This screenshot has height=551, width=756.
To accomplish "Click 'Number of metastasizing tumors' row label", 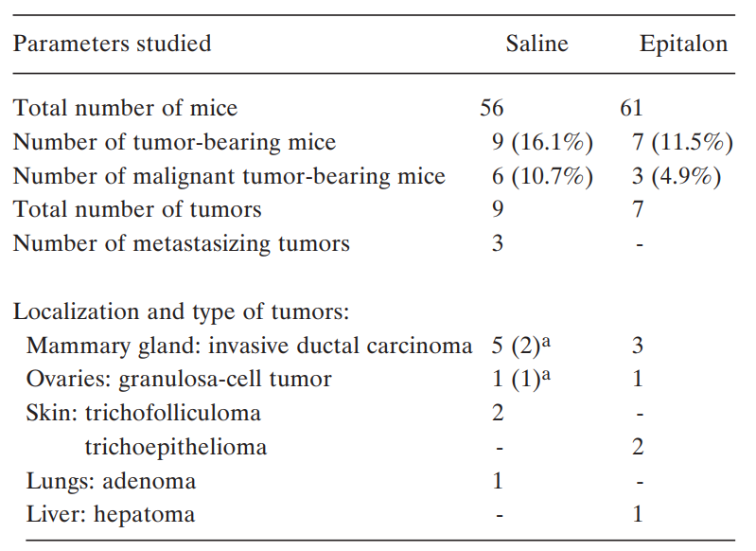I will pos(181,243).
